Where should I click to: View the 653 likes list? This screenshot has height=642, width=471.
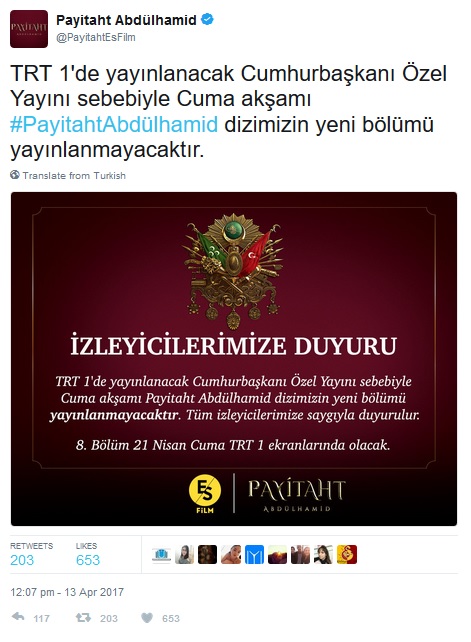point(87,554)
